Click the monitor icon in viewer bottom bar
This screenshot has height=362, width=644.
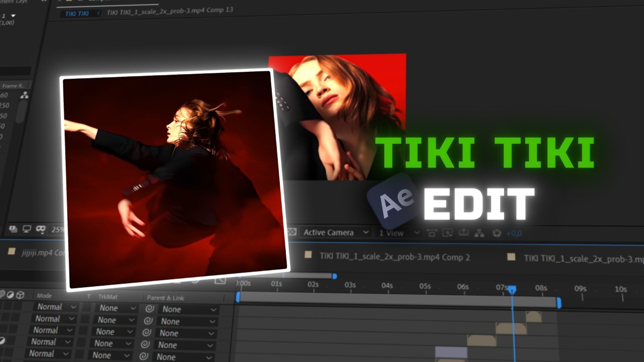27,229
